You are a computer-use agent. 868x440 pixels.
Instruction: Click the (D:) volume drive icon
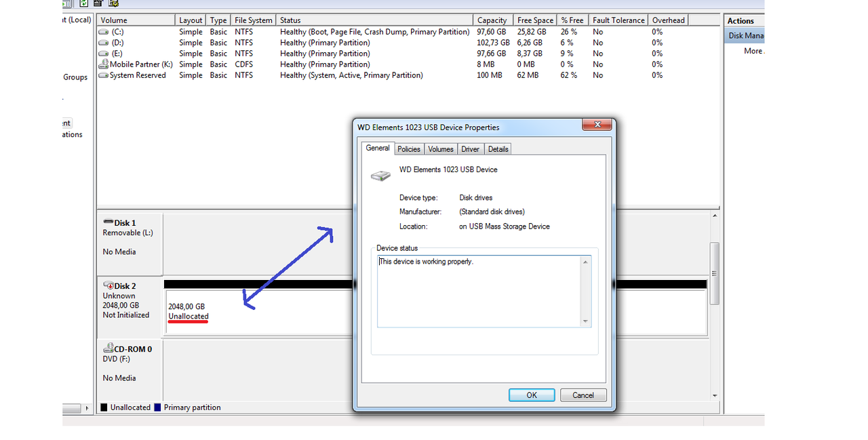103,43
